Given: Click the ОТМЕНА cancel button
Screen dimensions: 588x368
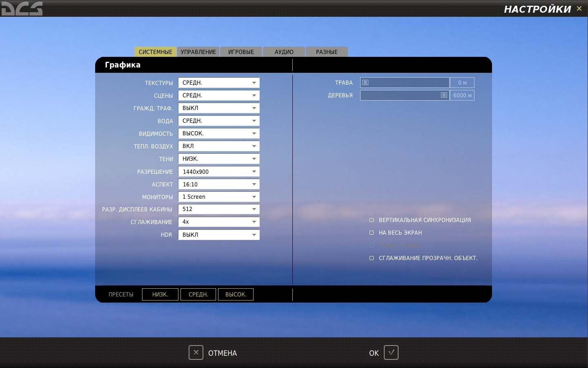Looking at the screenshot, I should pyautogui.click(x=223, y=353).
